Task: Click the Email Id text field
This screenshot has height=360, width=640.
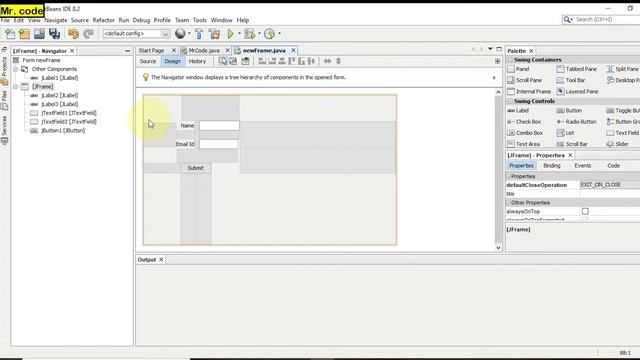Action: click(219, 144)
